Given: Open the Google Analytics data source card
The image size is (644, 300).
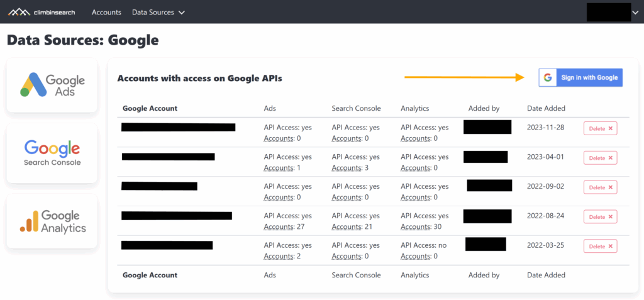Looking at the screenshot, I should pyautogui.click(x=52, y=221).
